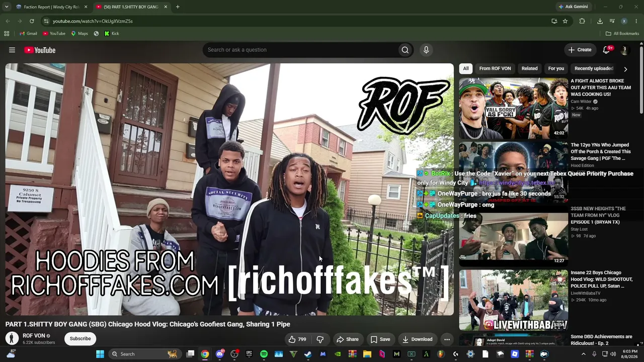Click the address bar URL
The width and height of the screenshot is (644, 362).
pos(93,21)
